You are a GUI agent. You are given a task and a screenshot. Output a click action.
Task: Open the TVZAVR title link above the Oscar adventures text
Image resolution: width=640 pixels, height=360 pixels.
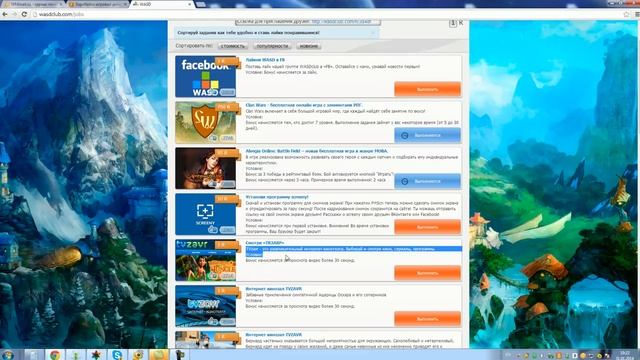[x=274, y=289]
